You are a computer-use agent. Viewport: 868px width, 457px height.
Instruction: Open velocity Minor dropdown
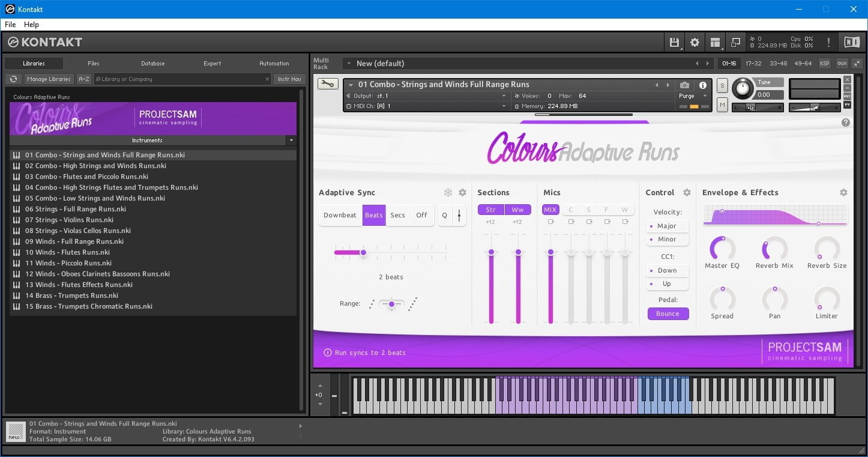pos(668,239)
